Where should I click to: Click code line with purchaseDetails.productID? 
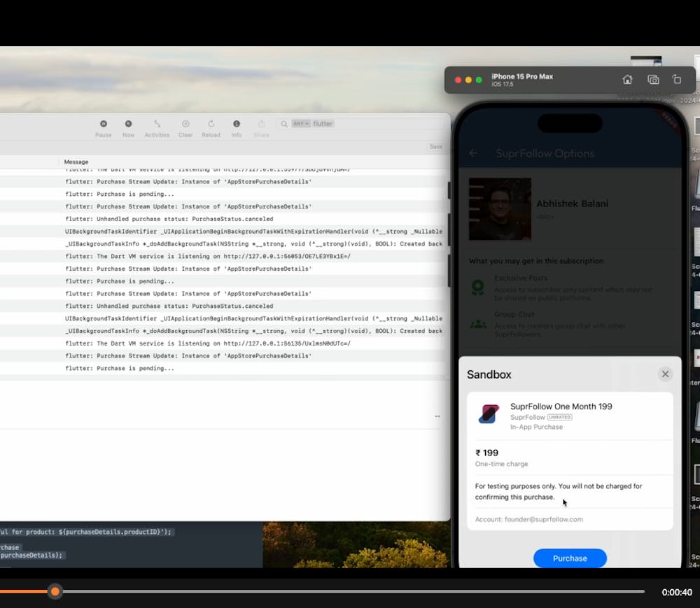(x=85, y=532)
